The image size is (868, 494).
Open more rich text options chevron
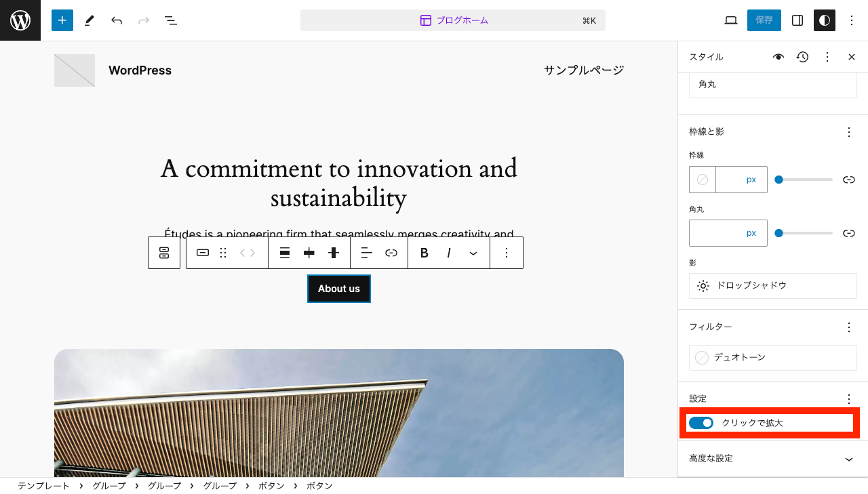[x=473, y=253]
